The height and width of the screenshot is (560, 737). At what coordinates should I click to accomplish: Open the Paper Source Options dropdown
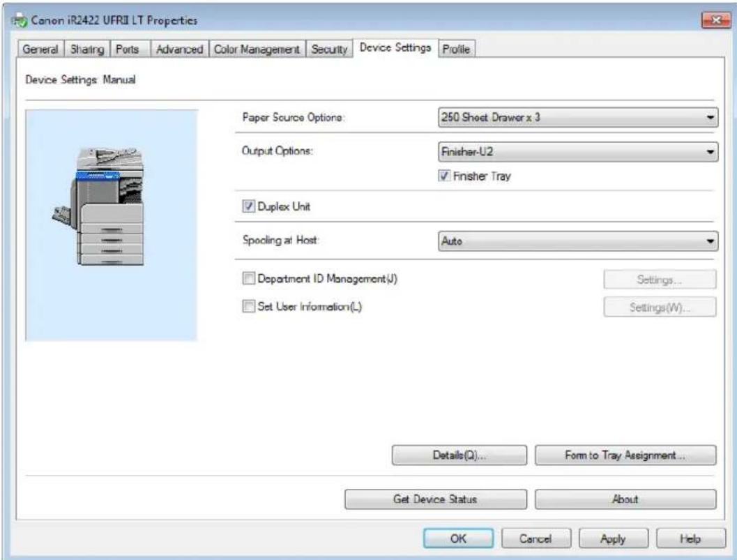coord(577,117)
